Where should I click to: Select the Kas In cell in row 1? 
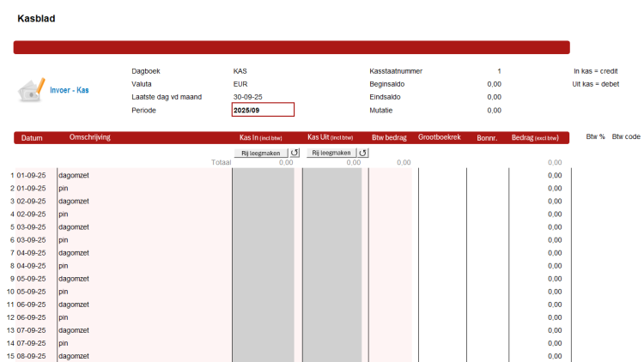(x=263, y=175)
